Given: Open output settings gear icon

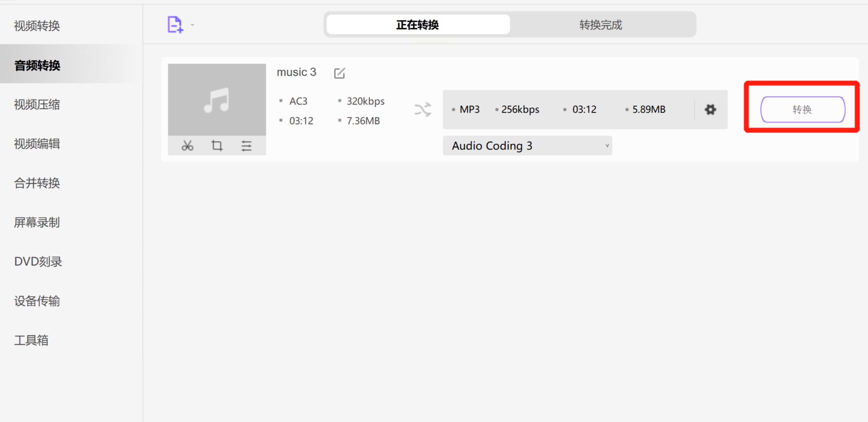Looking at the screenshot, I should 710,109.
